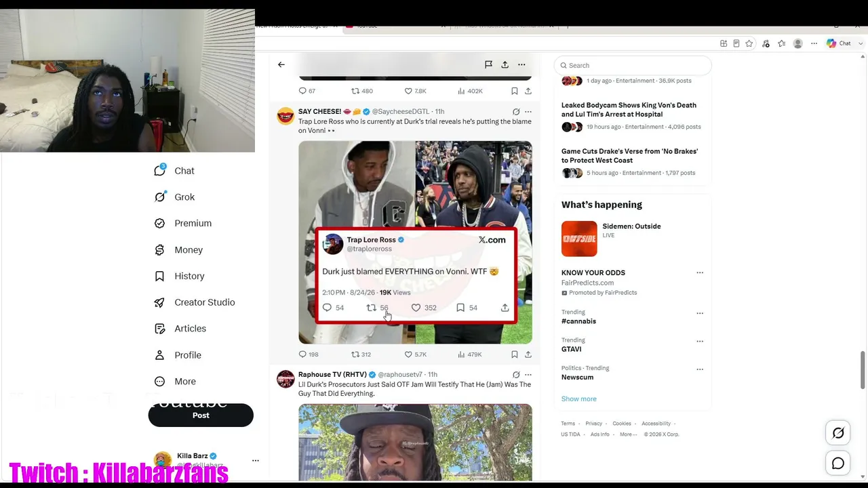Like the SAY CHEESE post with 5.7K likes
This screenshot has height=488, width=868.
pos(415,354)
